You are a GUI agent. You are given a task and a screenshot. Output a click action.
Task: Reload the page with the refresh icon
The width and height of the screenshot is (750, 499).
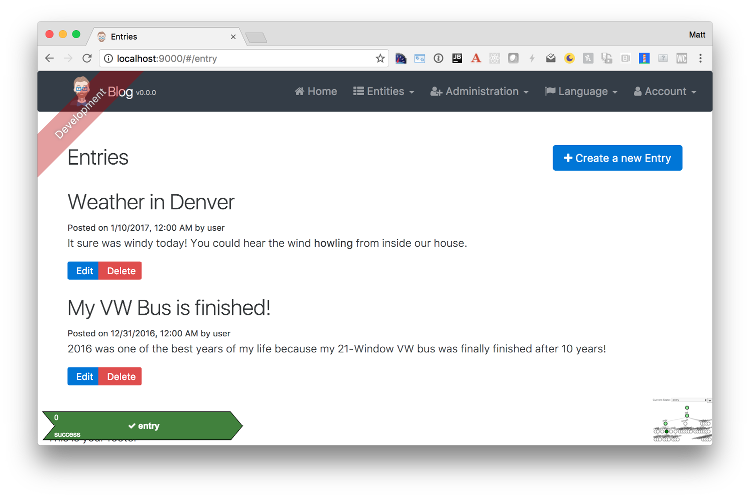coord(87,58)
